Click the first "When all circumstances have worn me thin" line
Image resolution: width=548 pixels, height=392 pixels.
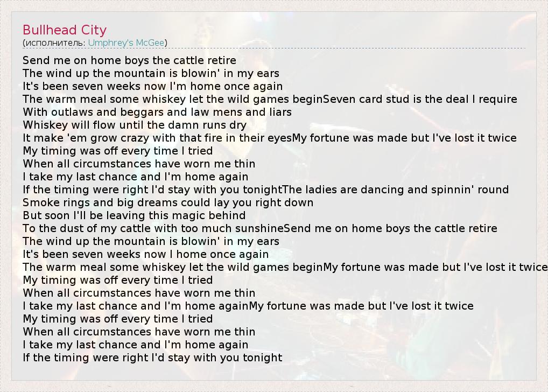[139, 164]
